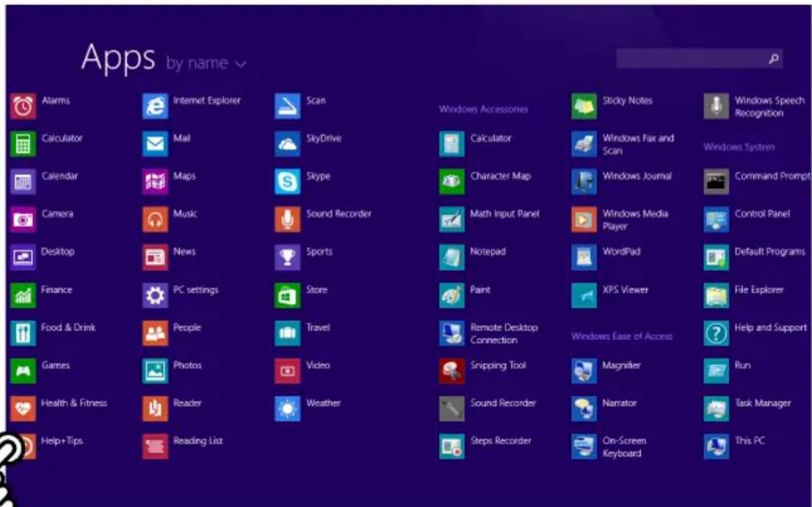This screenshot has height=507, width=812.
Task: Open Calculator under Windows Accessories
Action: pyautogui.click(x=452, y=144)
